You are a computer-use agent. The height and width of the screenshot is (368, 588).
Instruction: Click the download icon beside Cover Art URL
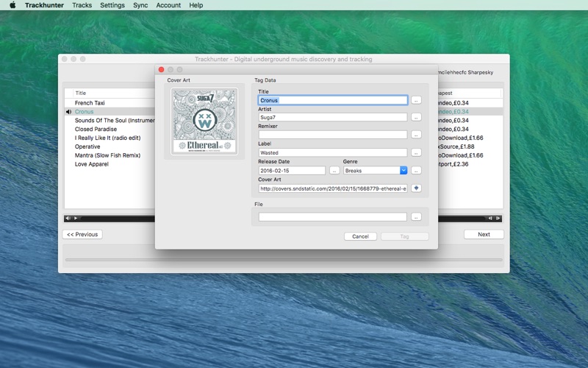coord(416,188)
